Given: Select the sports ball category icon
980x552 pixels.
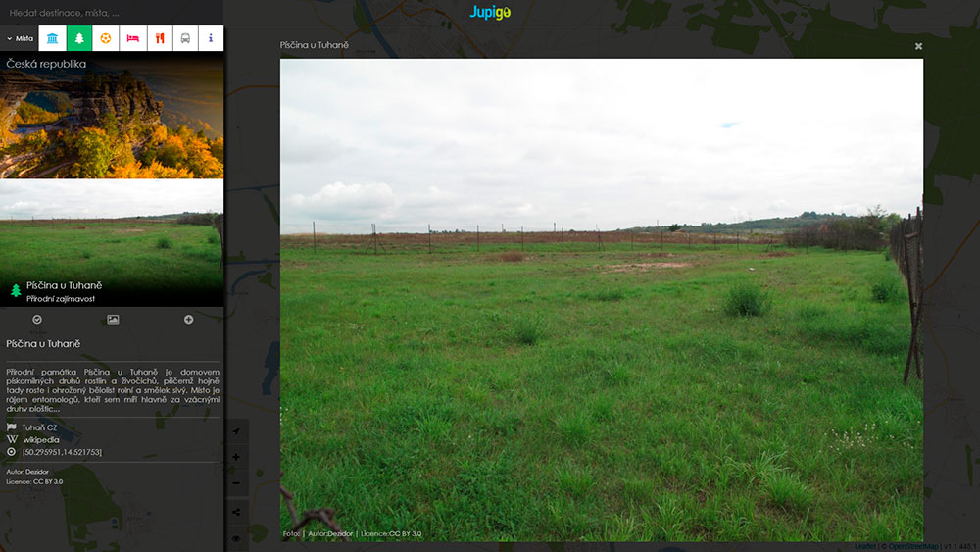Looking at the screenshot, I should (106, 38).
